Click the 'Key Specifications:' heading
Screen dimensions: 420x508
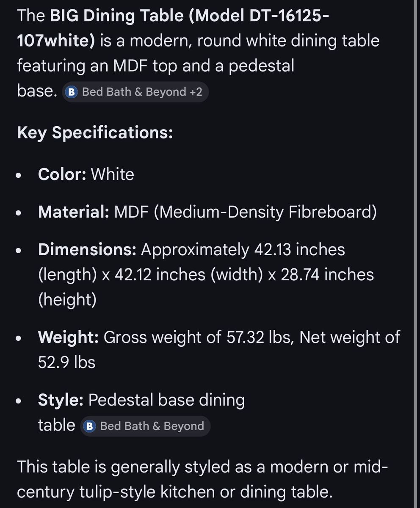pos(95,133)
